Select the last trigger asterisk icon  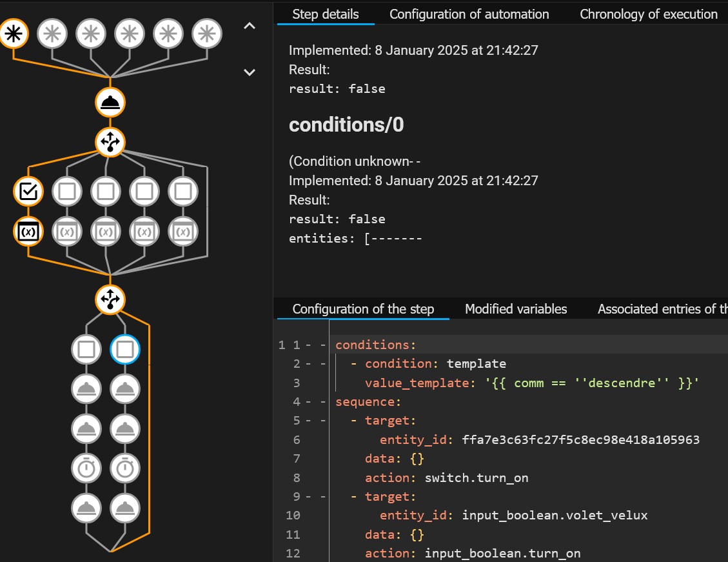coord(206,34)
